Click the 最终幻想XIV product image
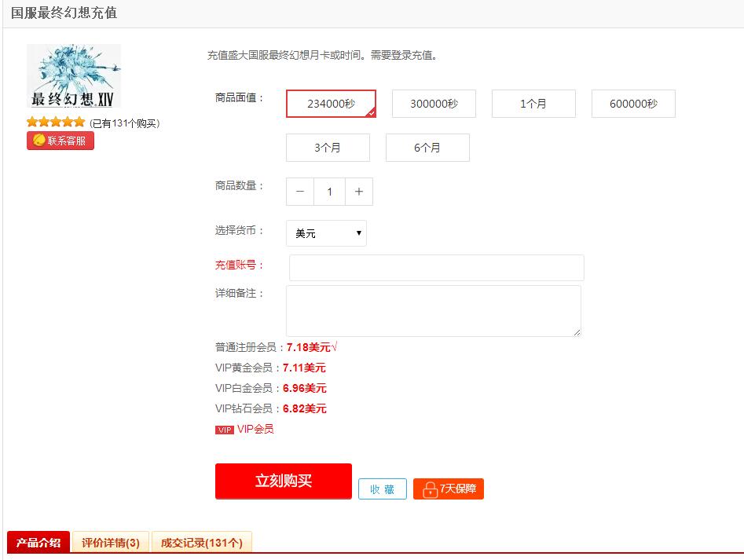This screenshot has height=560, width=744. click(x=74, y=76)
